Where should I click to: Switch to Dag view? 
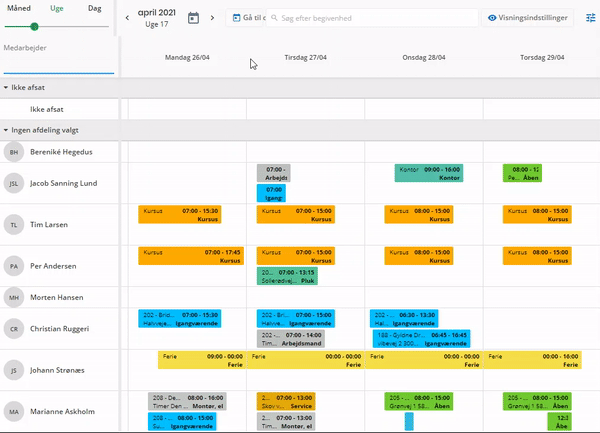click(x=94, y=8)
